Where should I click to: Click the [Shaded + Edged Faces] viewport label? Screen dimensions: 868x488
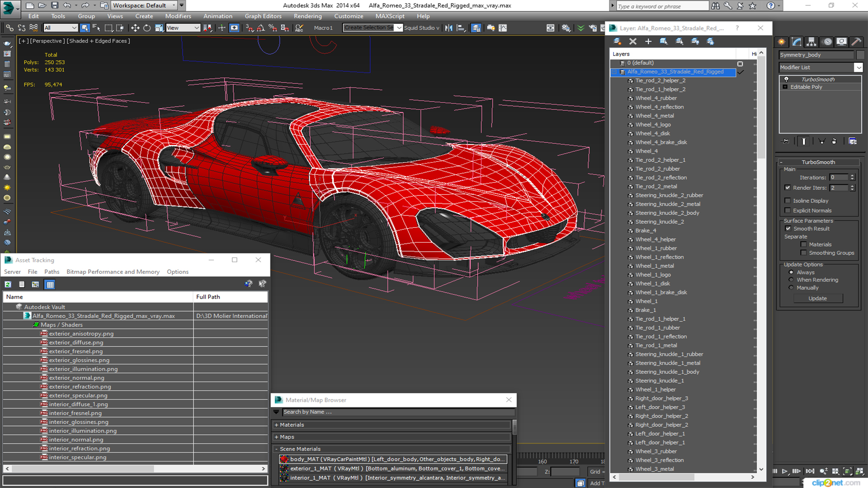click(x=98, y=41)
